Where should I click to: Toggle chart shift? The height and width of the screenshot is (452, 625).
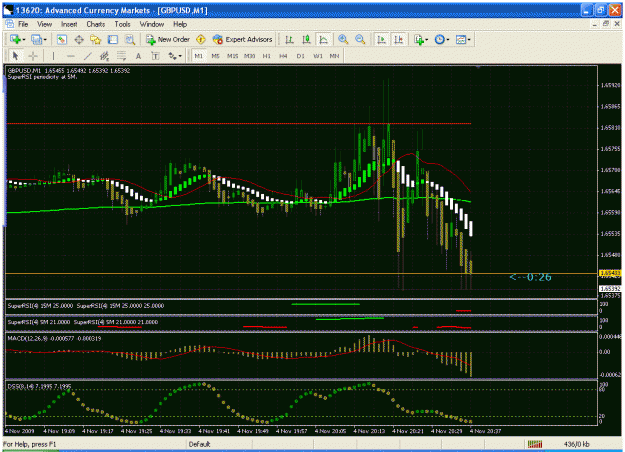pyautogui.click(x=398, y=39)
